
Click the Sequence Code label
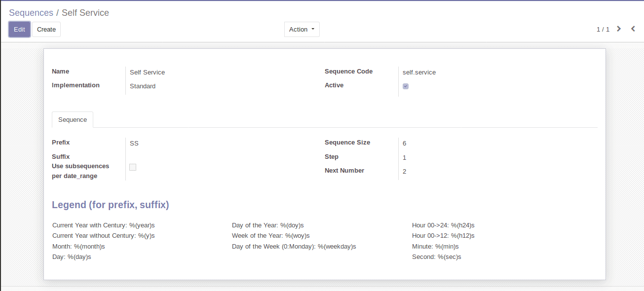(x=349, y=72)
